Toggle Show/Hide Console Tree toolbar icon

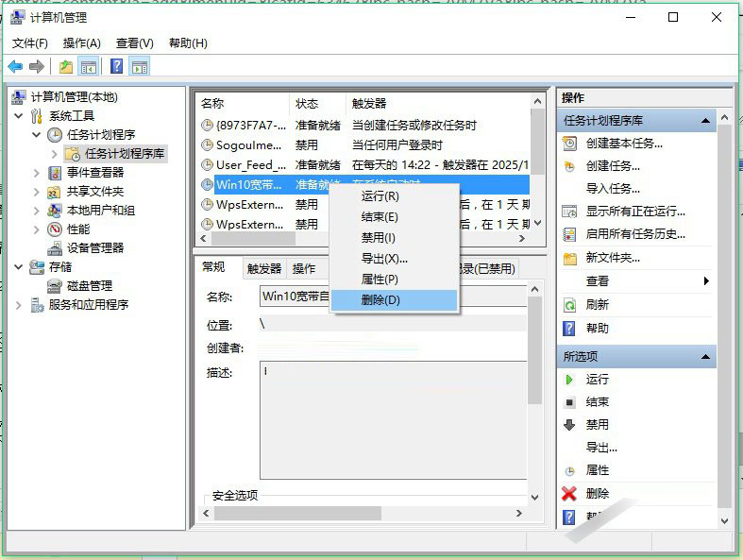89,66
